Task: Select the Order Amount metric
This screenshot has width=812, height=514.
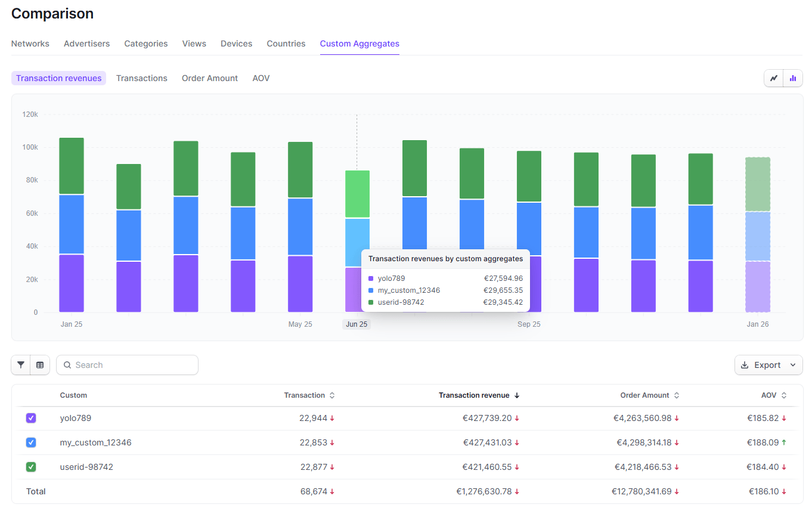Action: click(210, 78)
